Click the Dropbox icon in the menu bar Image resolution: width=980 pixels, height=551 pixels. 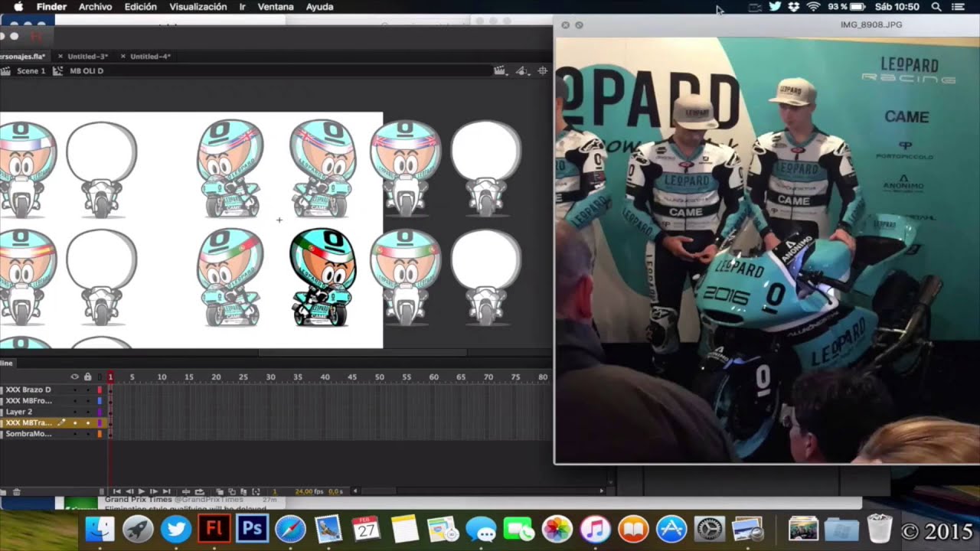pyautogui.click(x=794, y=7)
